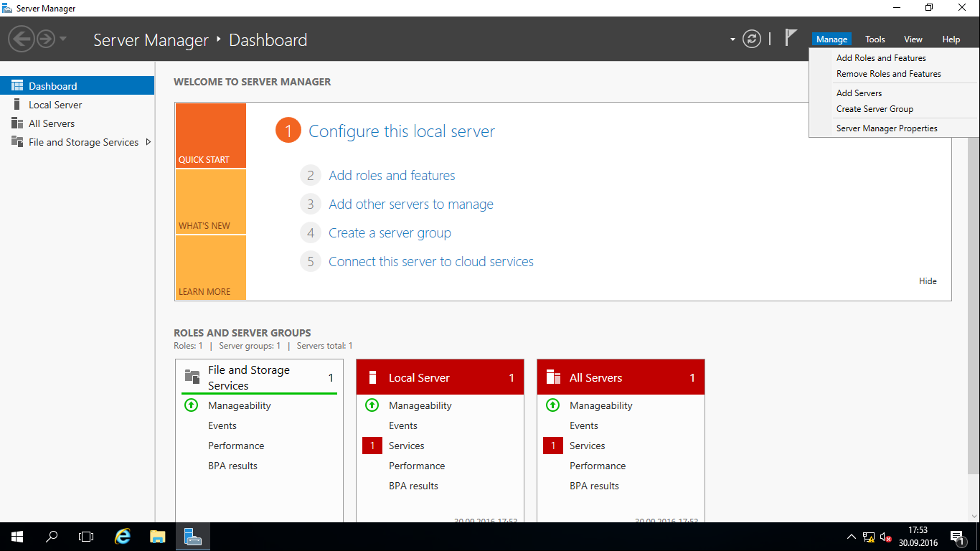Open the Manage menu
The height and width of the screenshot is (551, 980).
pos(831,39)
